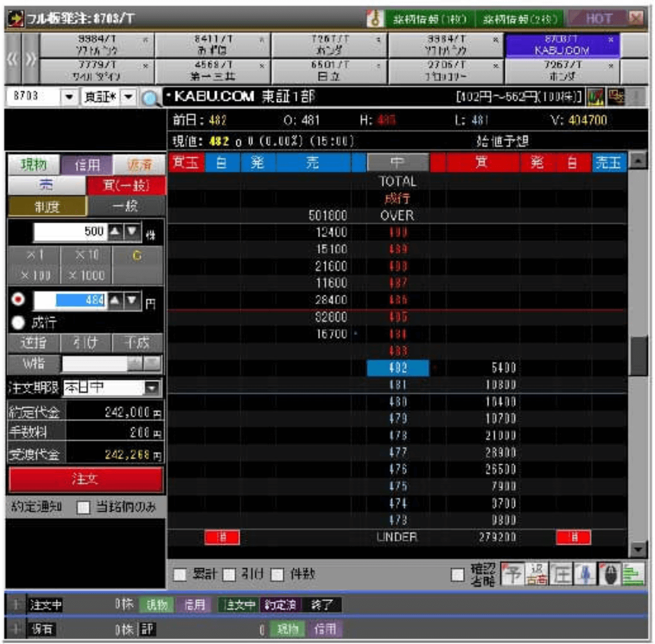Viewport: 655px width, 644px height.
Task: Click the blue arrow icon in bottom toolbar
Action: [585, 575]
